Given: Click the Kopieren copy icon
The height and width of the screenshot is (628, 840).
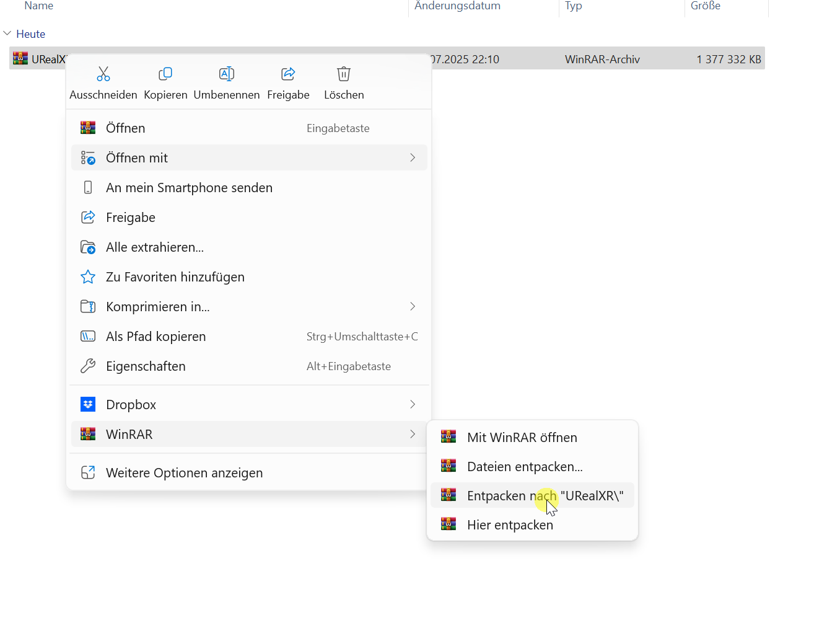Looking at the screenshot, I should (165, 74).
